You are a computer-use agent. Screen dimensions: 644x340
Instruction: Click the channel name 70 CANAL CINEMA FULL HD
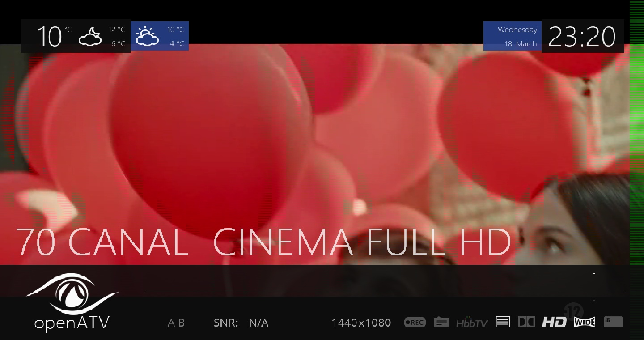pyautogui.click(x=264, y=242)
